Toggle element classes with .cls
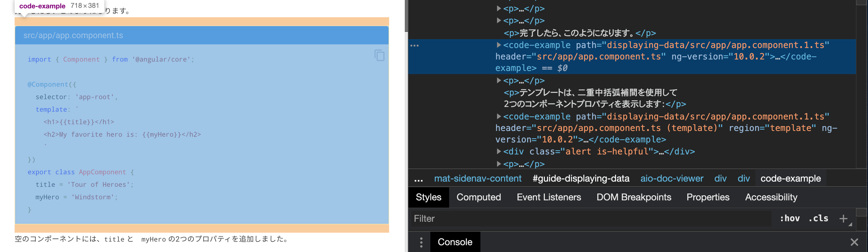 click(x=818, y=218)
